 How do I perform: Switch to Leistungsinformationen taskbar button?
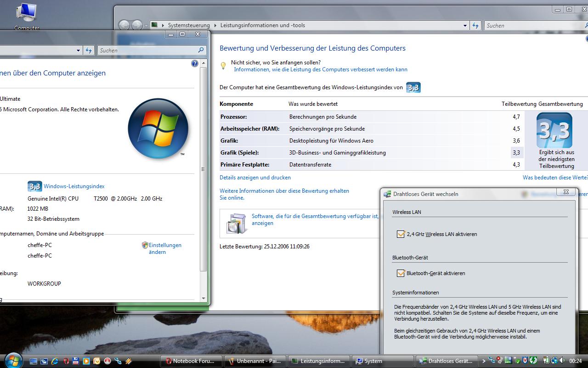point(319,361)
